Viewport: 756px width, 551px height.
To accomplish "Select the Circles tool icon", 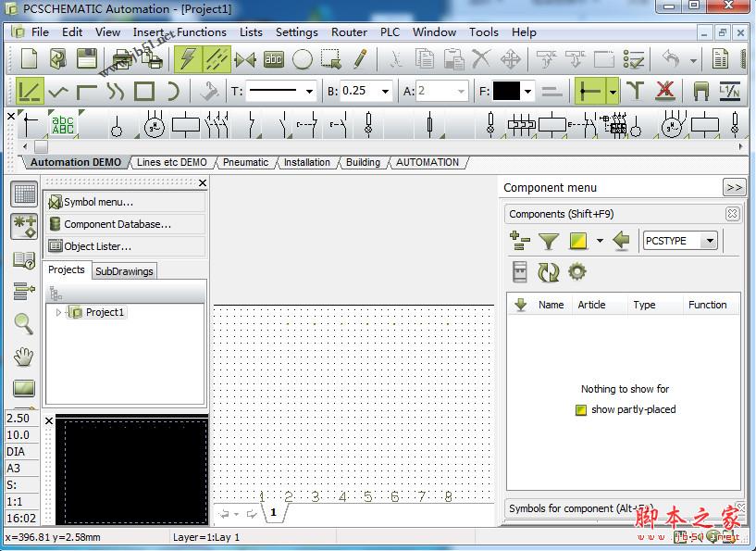I will tap(303, 59).
